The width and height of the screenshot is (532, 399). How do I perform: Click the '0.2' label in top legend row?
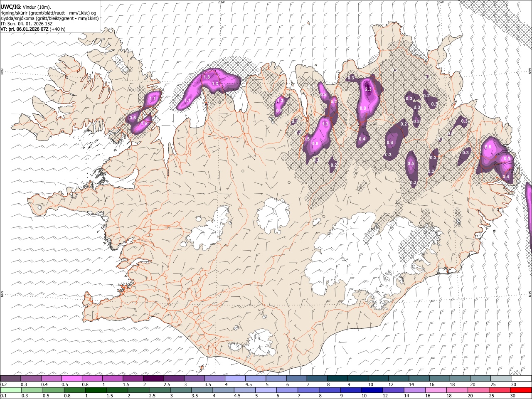pyautogui.click(x=4, y=384)
